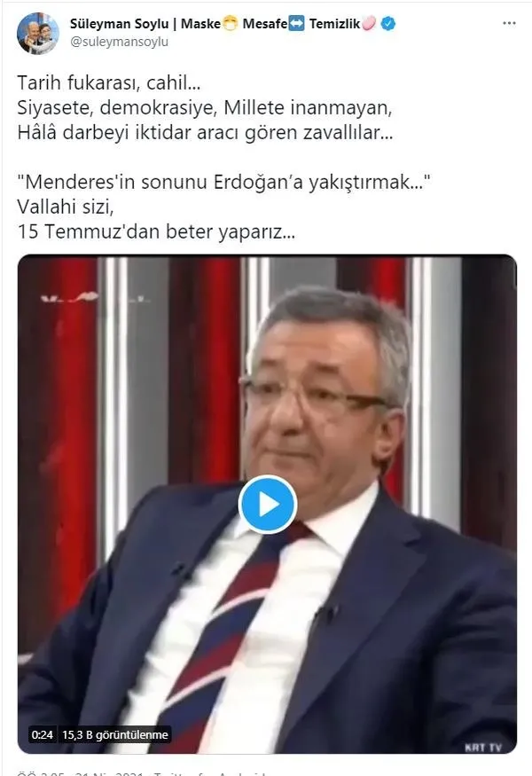Select the line 'Tarih fukarası, cahil...'
This screenshot has height=776, width=532.
tap(109, 82)
